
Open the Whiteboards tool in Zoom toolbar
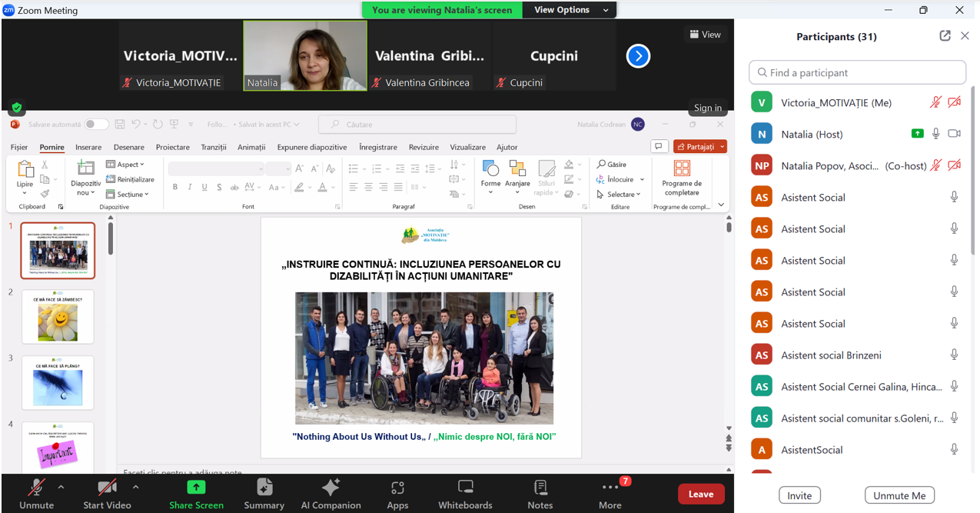[x=465, y=493]
